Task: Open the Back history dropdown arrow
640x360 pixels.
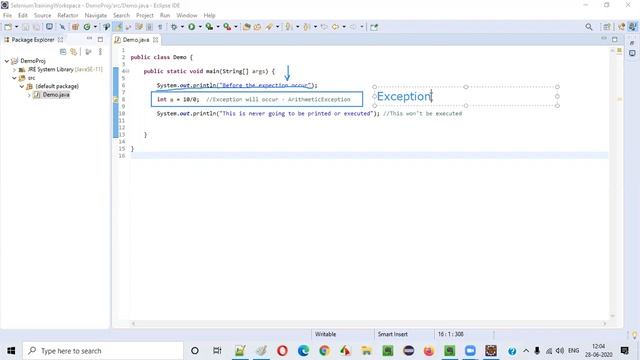Action: [x=344, y=27]
